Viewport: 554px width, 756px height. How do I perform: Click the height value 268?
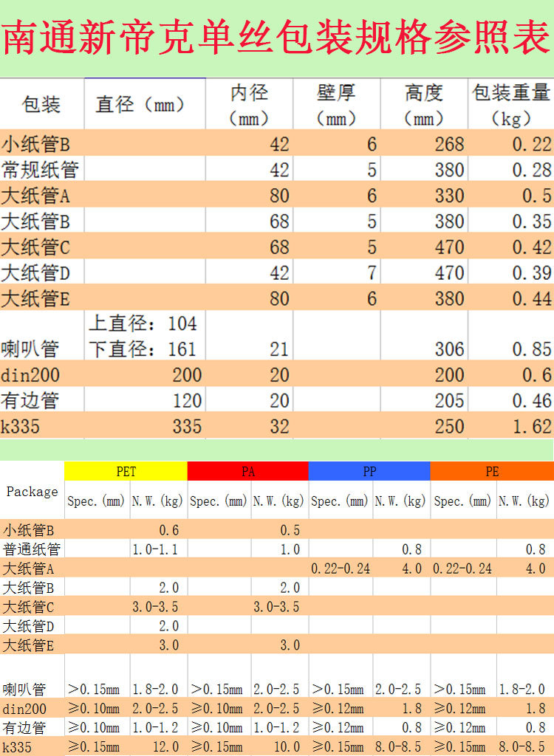click(449, 144)
